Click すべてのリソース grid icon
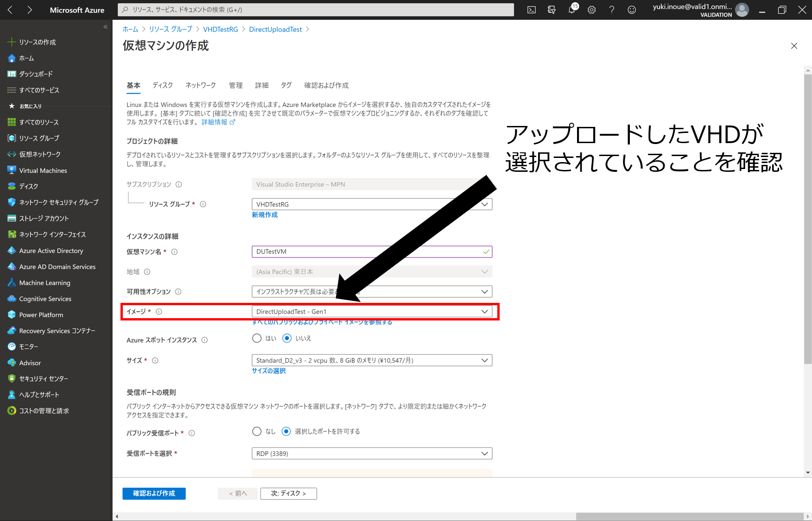The height and width of the screenshot is (521, 812). pyautogui.click(x=12, y=122)
